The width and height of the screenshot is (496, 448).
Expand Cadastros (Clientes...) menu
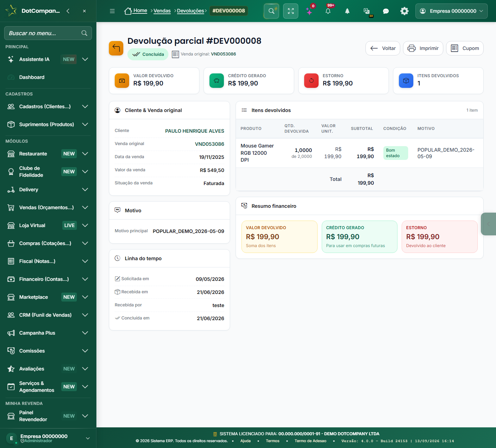[85, 106]
